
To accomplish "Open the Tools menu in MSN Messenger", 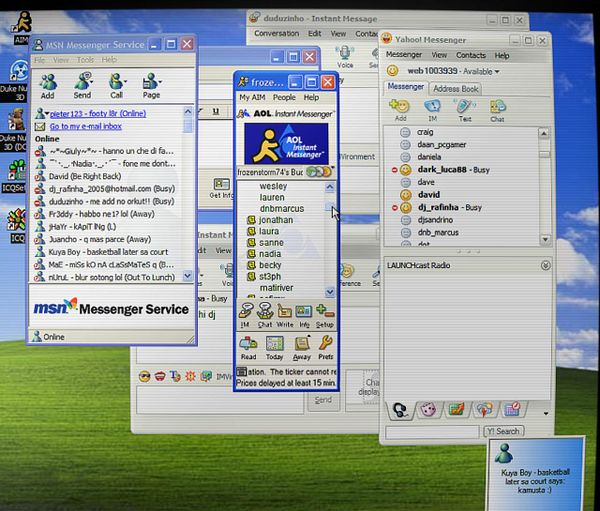I will (x=85, y=60).
